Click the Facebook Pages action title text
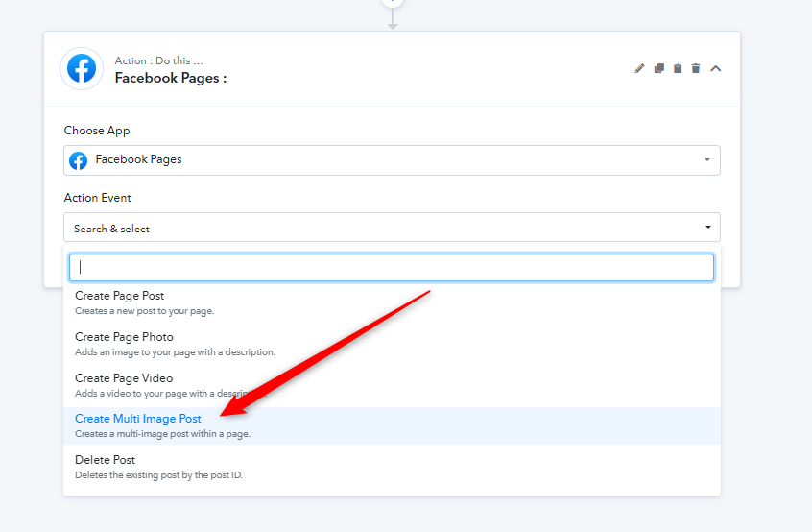 [171, 78]
